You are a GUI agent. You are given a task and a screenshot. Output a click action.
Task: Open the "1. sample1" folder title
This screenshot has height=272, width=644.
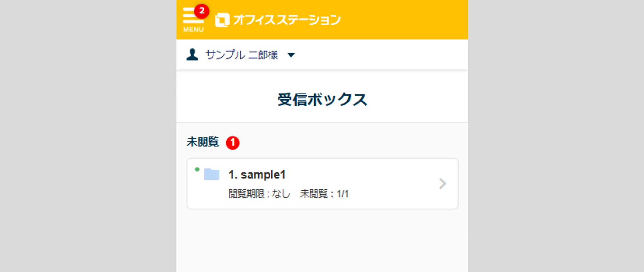click(257, 175)
